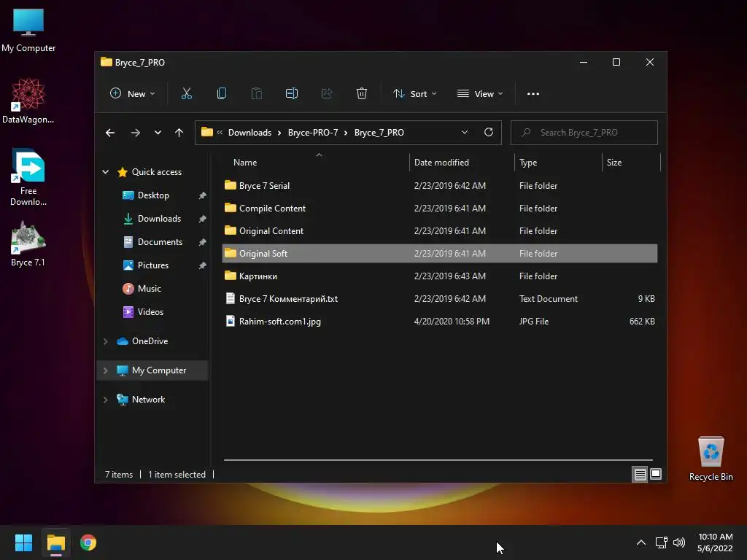Expand the My Computer tree node

click(105, 370)
